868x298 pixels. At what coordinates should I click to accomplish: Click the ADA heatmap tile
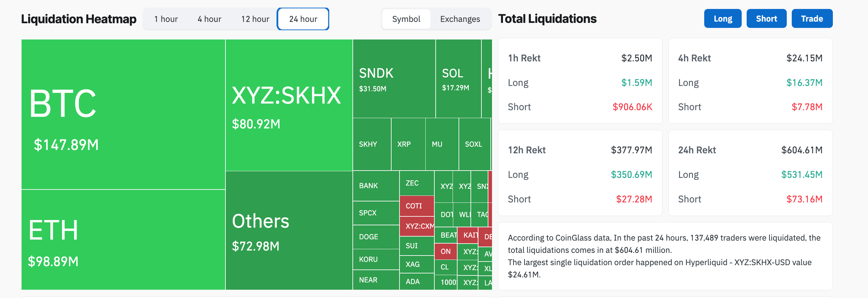pyautogui.click(x=417, y=281)
